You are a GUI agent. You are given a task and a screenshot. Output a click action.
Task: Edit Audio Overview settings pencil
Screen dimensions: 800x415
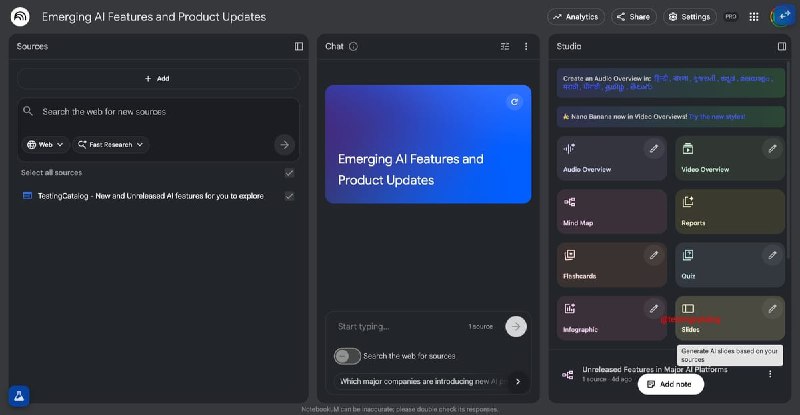click(654, 149)
